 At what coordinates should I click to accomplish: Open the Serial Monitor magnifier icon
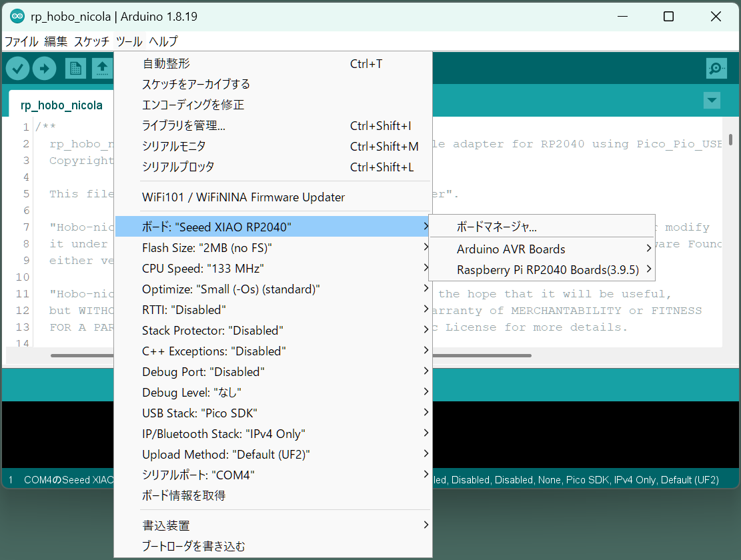click(x=716, y=68)
